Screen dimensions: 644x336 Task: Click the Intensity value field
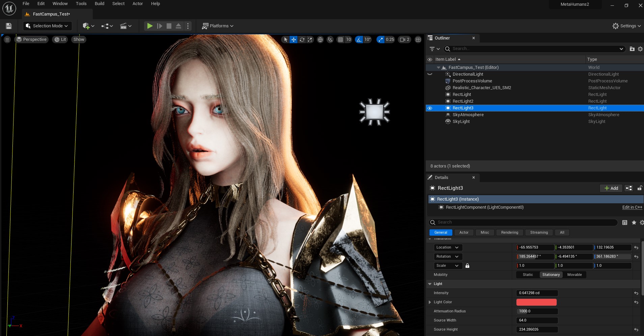537,293
